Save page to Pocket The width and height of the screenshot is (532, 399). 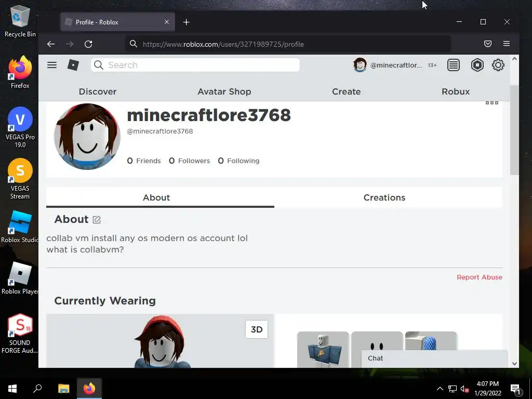click(487, 44)
